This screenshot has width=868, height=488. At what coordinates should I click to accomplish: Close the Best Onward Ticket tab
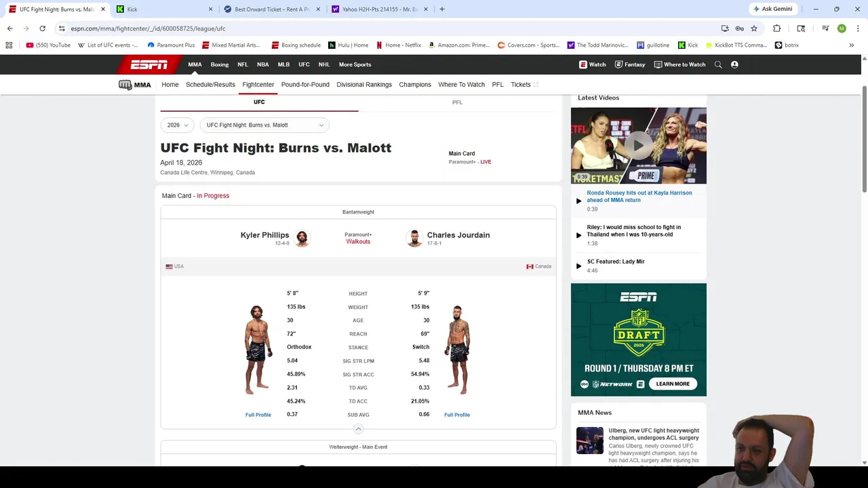pos(318,9)
